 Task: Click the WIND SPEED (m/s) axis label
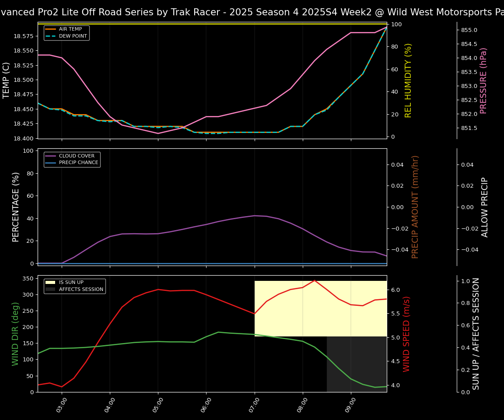coord(406,333)
